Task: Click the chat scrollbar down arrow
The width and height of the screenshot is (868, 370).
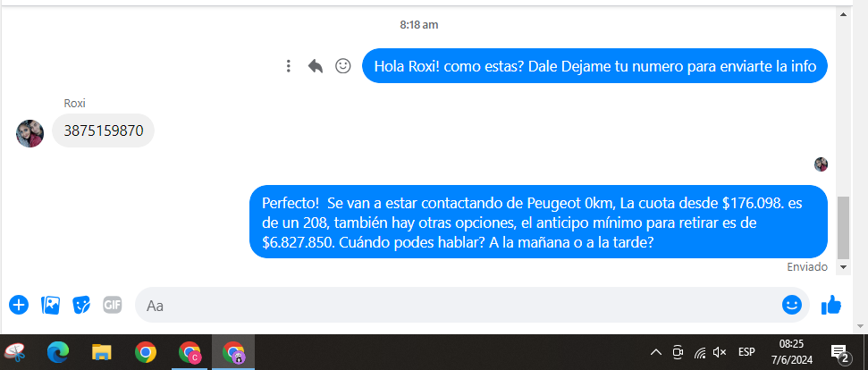Action: coord(843,267)
